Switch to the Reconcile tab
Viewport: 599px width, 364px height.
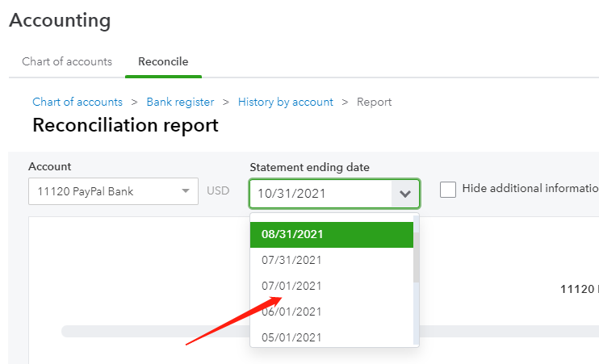click(x=163, y=61)
